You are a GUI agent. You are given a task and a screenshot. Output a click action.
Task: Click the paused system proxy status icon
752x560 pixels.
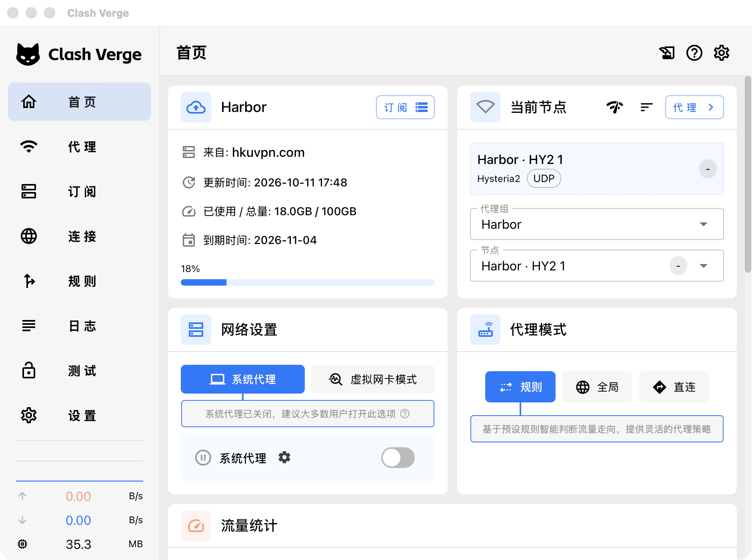(203, 458)
